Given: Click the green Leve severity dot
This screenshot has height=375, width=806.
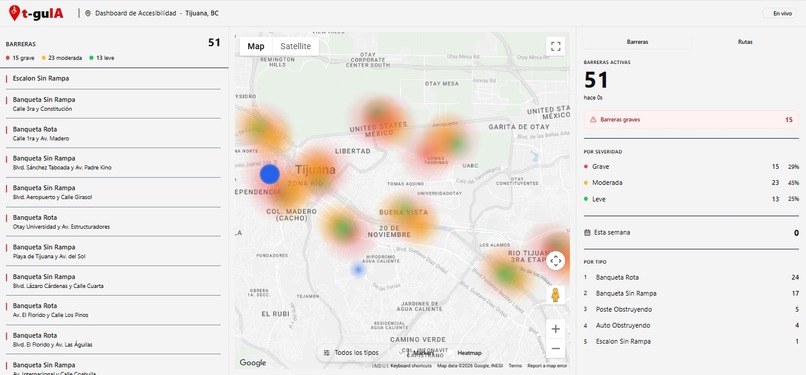Looking at the screenshot, I should pos(586,199).
